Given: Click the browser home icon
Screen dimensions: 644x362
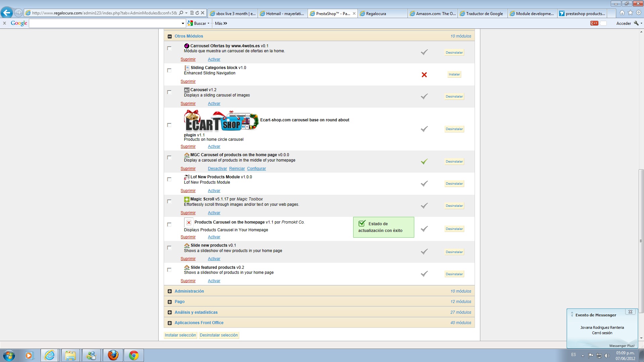Looking at the screenshot, I should [622, 13].
